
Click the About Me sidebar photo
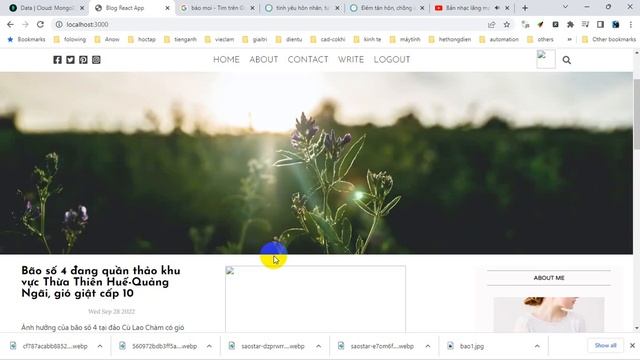(x=549, y=315)
